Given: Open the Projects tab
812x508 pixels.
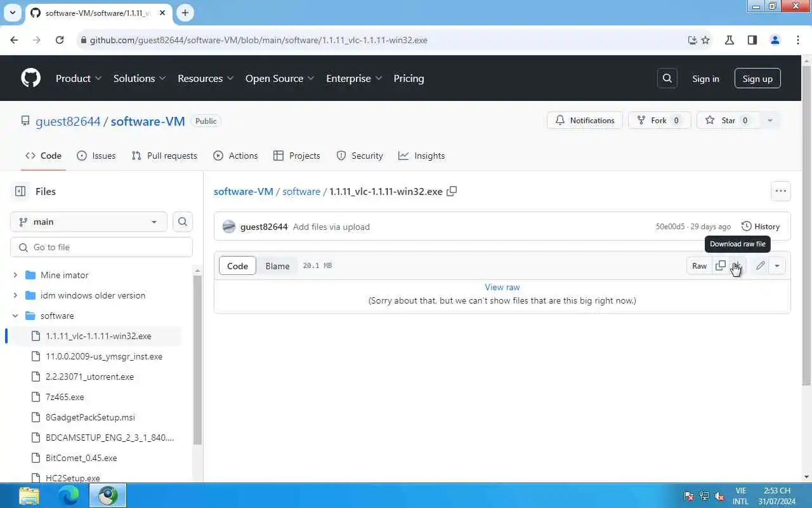Looking at the screenshot, I should 296,156.
